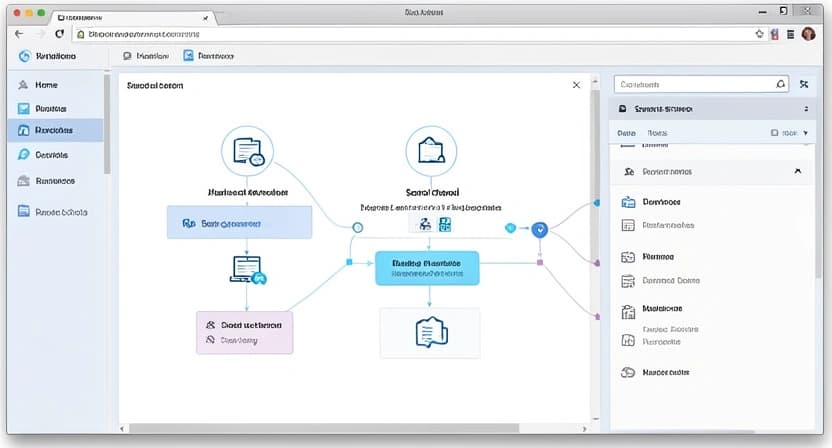Image resolution: width=832 pixels, height=448 pixels.
Task: Click the laptop node icon in diagram
Action: (245, 268)
